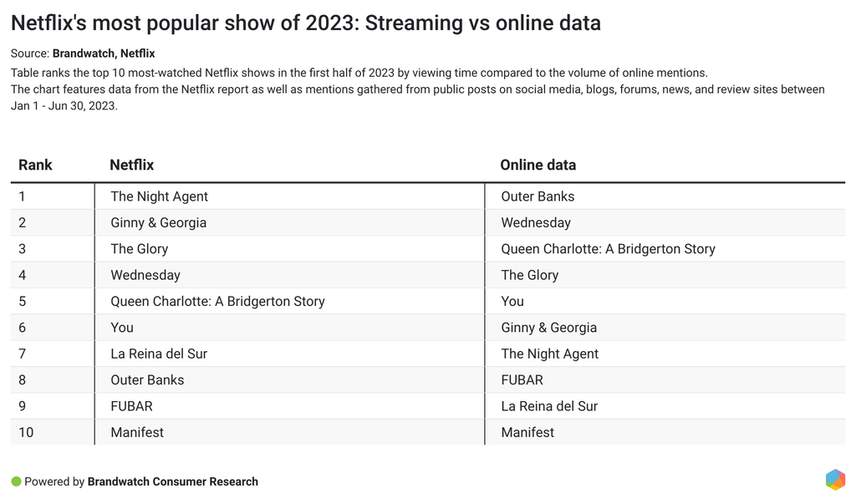
Task: Click Queen Charlotte in Online data column
Action: tap(608, 248)
